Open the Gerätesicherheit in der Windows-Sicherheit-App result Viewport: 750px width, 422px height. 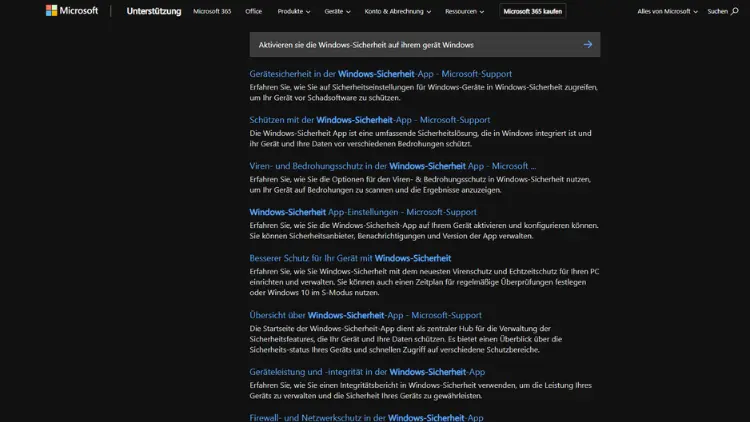coord(380,74)
